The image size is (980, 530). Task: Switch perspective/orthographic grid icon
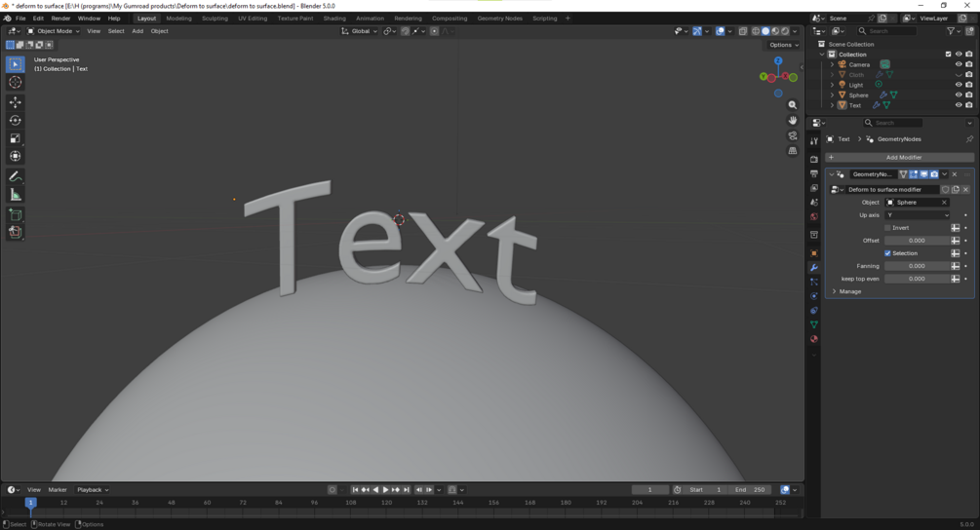coord(793,150)
